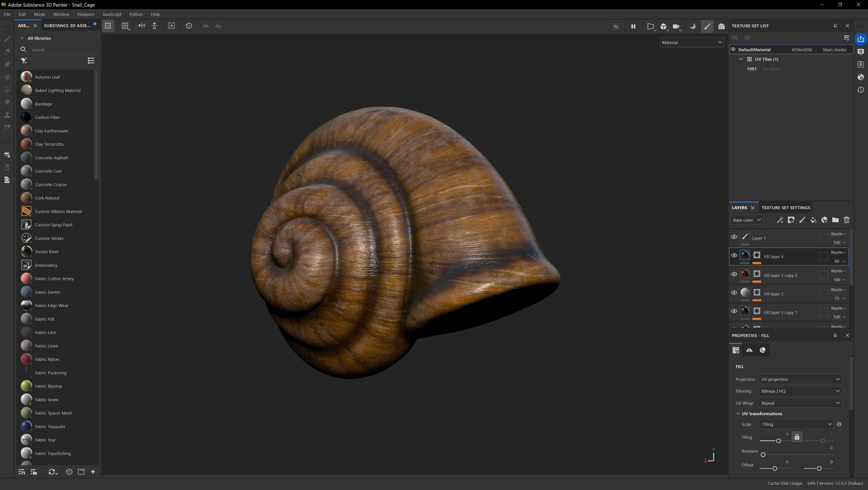Collapse the UV transformations section
This screenshot has height=490, width=868.
tap(738, 414)
